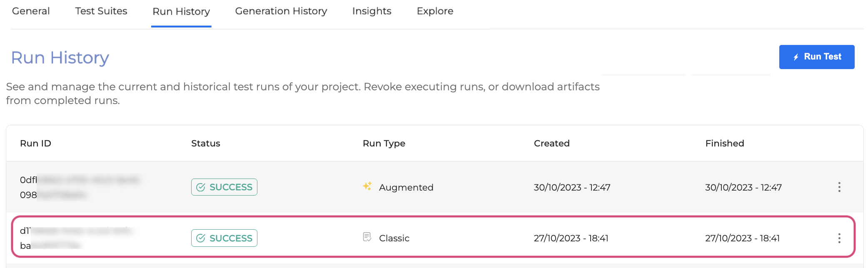Click the SUCCESS status of Classic run
The height and width of the screenshot is (268, 868).
pos(224,238)
